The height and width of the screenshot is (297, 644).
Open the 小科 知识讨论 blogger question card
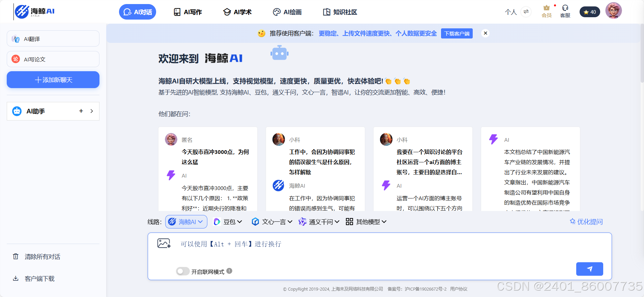click(x=423, y=169)
